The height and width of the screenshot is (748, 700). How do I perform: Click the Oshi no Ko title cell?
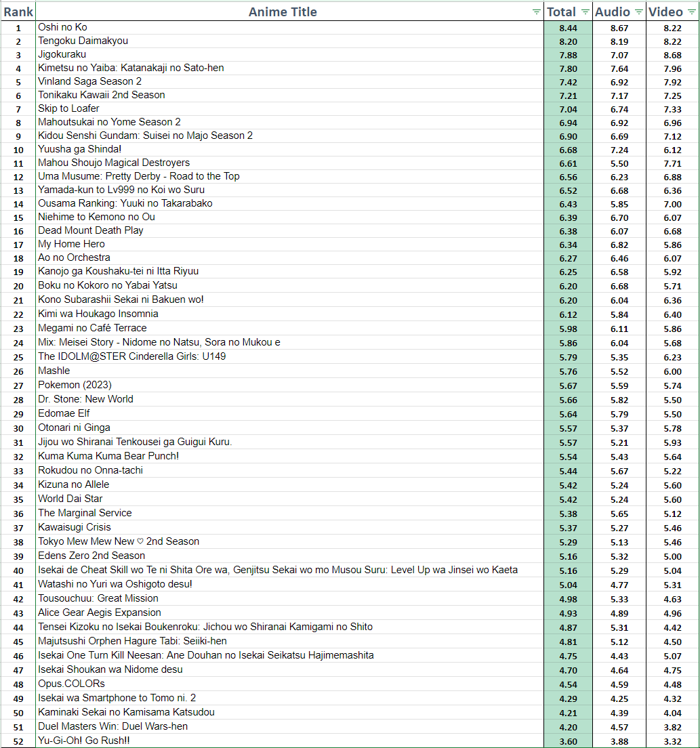[x=62, y=27]
